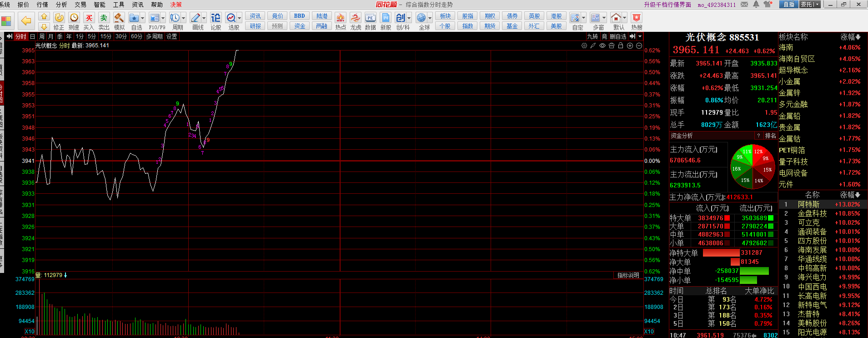868x338 pixels.
Task: Click the 资讯 news button
Action: click(x=256, y=16)
